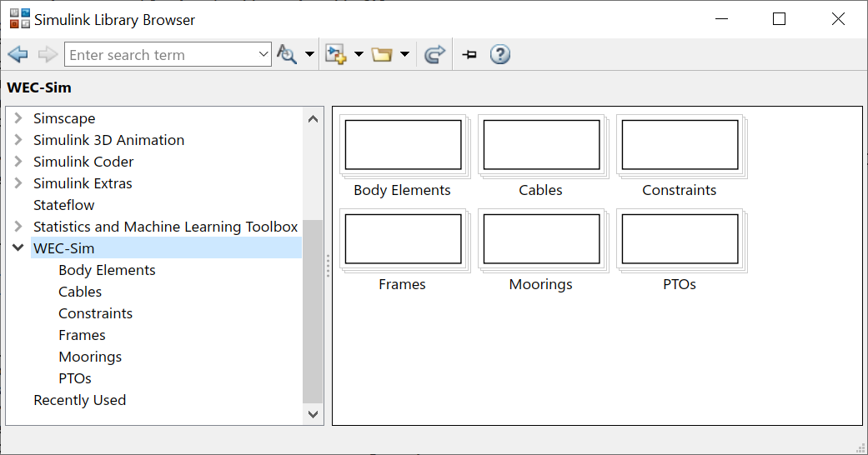Toggle the stay-on-top pin icon

click(469, 54)
